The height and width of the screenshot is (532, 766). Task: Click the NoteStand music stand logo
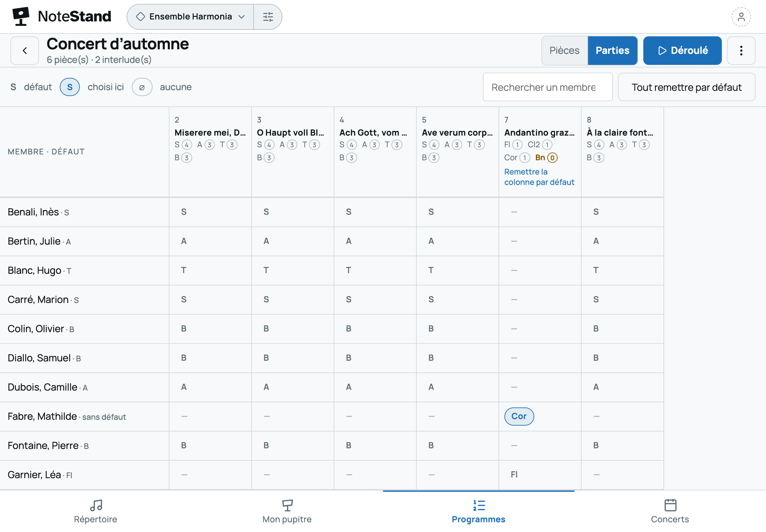pyautogui.click(x=21, y=16)
